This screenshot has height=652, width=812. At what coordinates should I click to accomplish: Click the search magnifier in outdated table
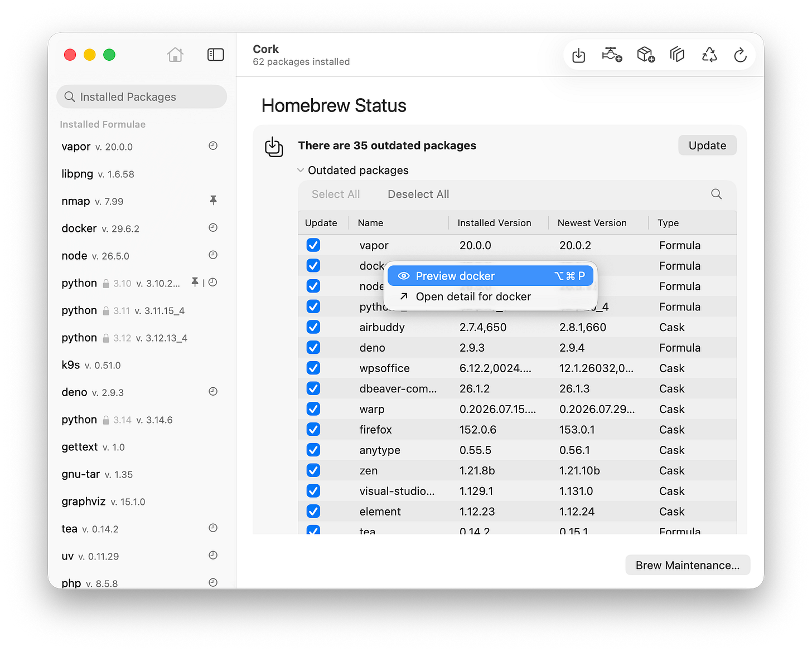[x=717, y=194]
